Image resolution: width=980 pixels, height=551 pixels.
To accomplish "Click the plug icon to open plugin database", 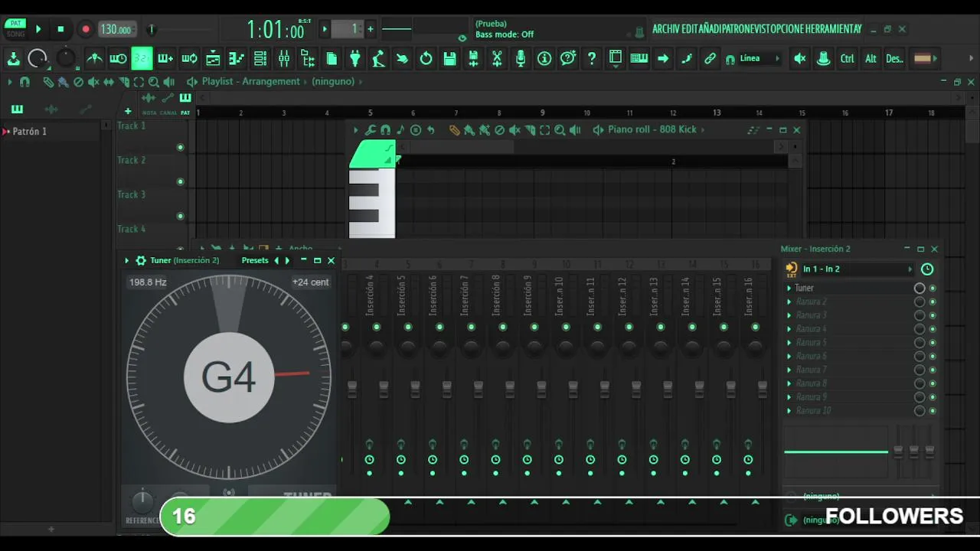I will coord(355,58).
